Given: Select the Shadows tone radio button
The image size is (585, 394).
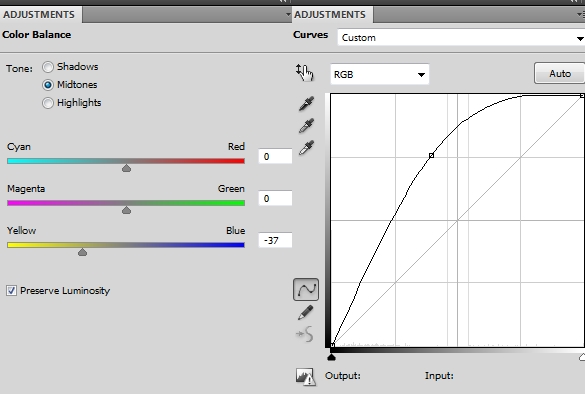Looking at the screenshot, I should 48,67.
